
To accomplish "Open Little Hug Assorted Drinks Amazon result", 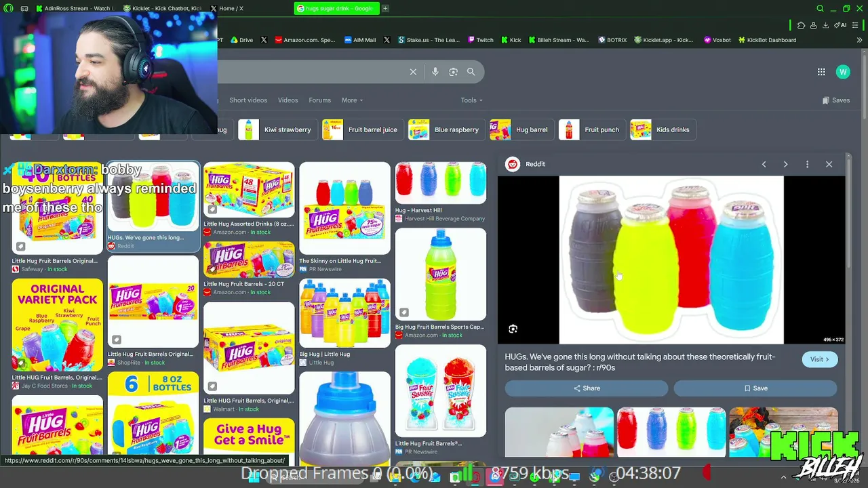I will pos(249,190).
